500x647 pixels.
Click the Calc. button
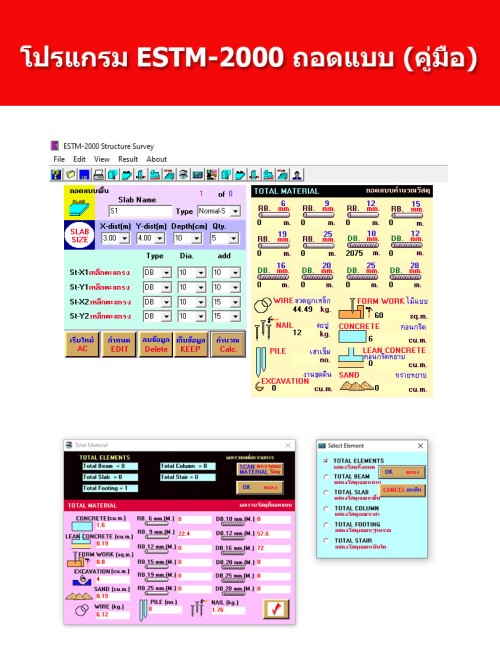point(228,344)
